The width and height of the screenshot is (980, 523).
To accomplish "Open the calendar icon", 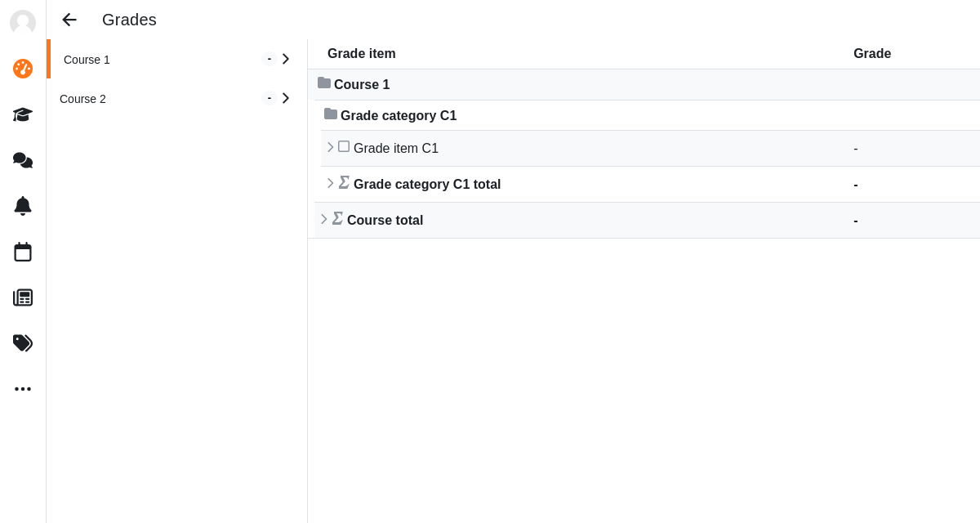I will coord(23,252).
